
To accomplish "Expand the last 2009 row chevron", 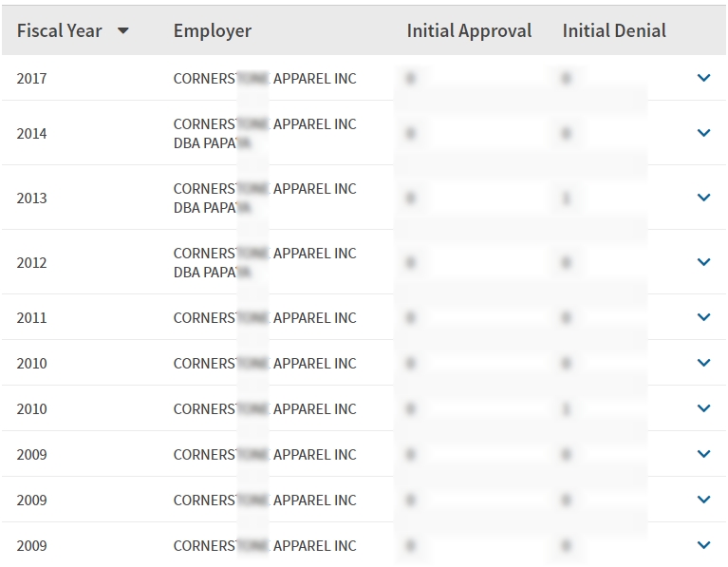I will pyautogui.click(x=703, y=545).
